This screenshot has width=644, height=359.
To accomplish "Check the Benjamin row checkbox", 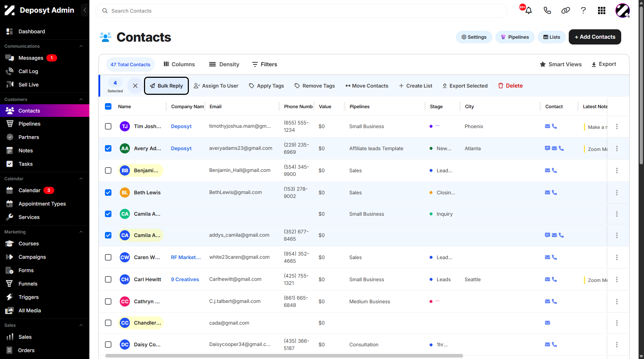I will click(x=108, y=170).
